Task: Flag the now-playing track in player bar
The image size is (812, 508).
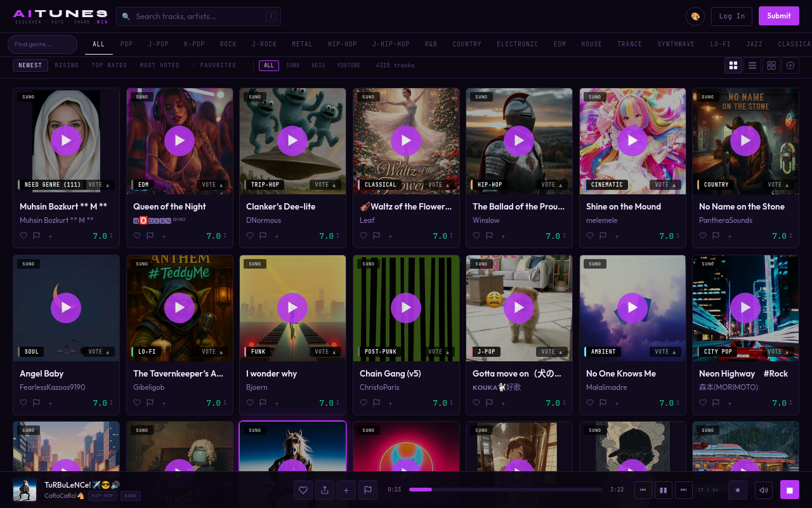Action: pos(367,490)
